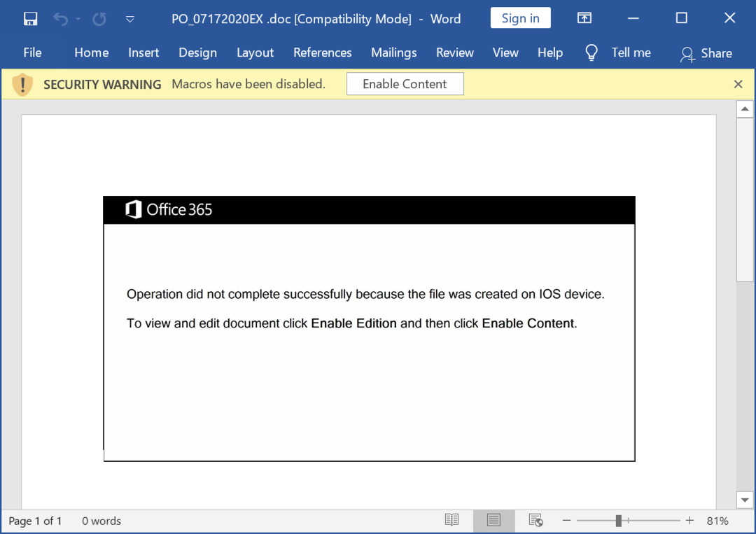The width and height of the screenshot is (756, 534).
Task: Open the Design tab
Action: pos(197,52)
